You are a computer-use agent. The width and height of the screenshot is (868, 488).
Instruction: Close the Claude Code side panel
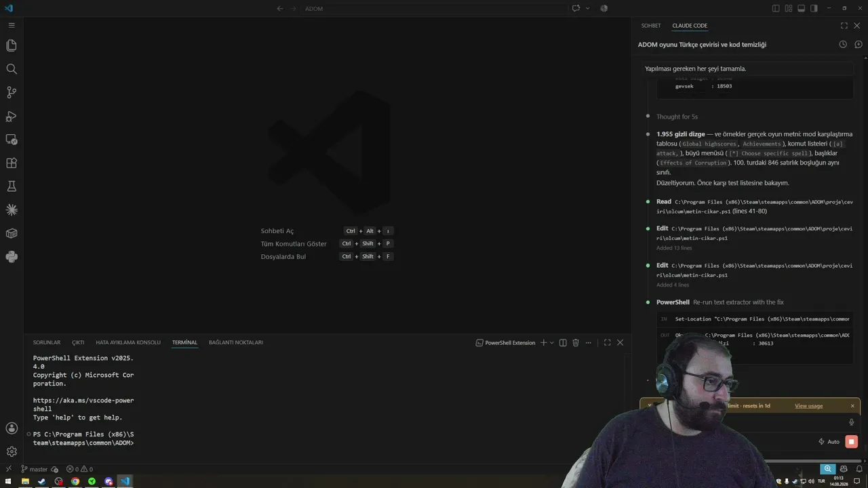pyautogui.click(x=857, y=26)
